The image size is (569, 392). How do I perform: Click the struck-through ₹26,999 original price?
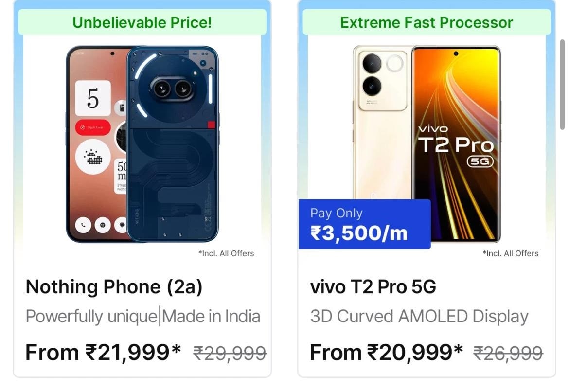508,353
